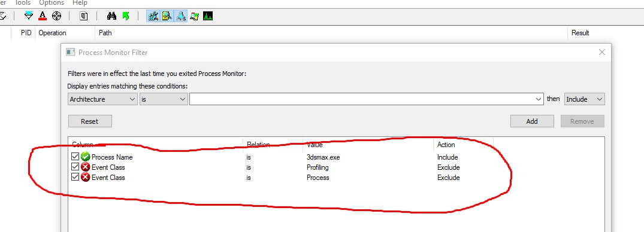This screenshot has height=232, width=644.
Task: Click the 'Process' value cell in the list
Action: pos(318,178)
